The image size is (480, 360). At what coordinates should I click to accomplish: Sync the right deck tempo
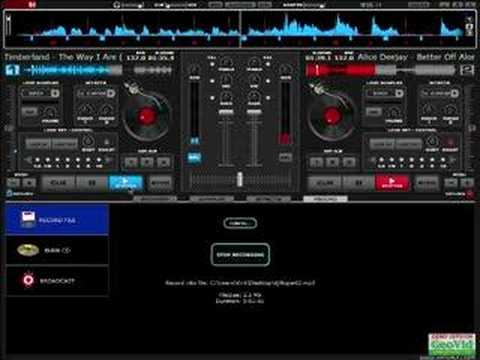pos(427,183)
